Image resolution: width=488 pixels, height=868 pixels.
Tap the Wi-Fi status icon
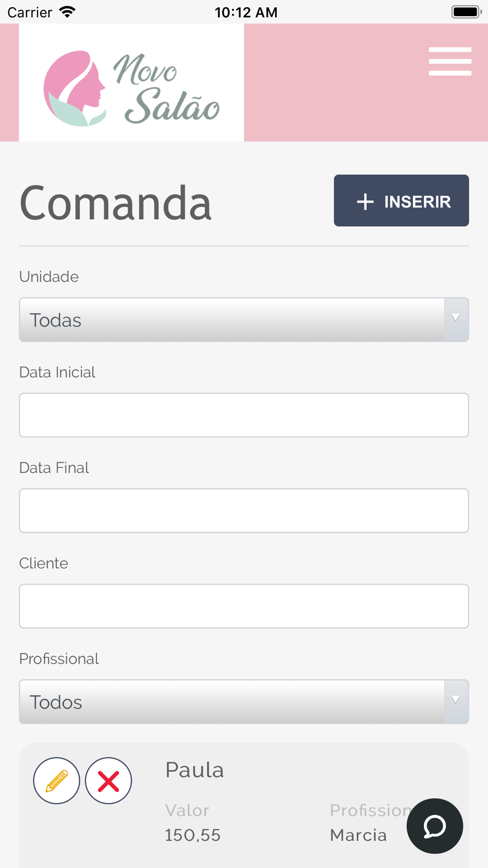pyautogui.click(x=67, y=12)
